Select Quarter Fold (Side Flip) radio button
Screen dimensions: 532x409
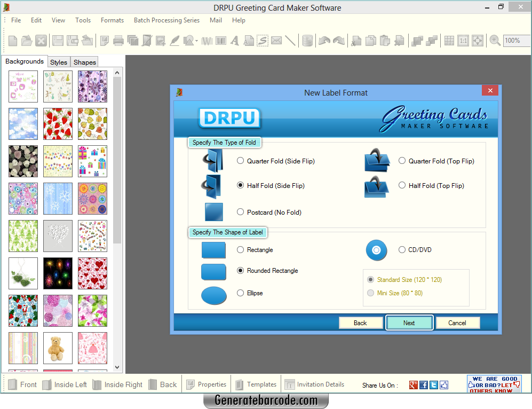[x=240, y=161]
